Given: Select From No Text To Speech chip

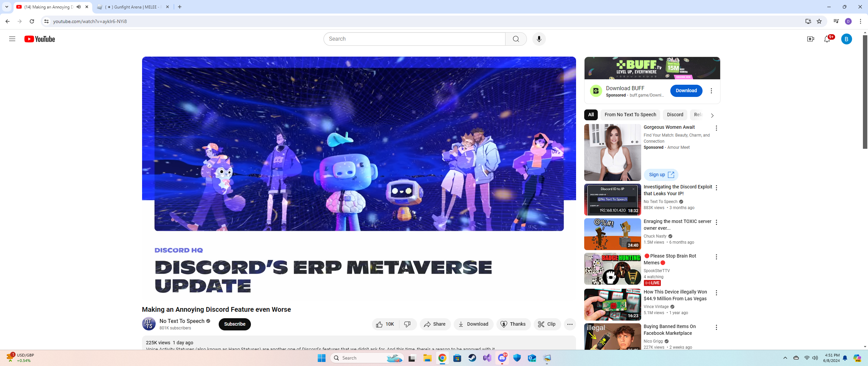Looking at the screenshot, I should tap(630, 115).
